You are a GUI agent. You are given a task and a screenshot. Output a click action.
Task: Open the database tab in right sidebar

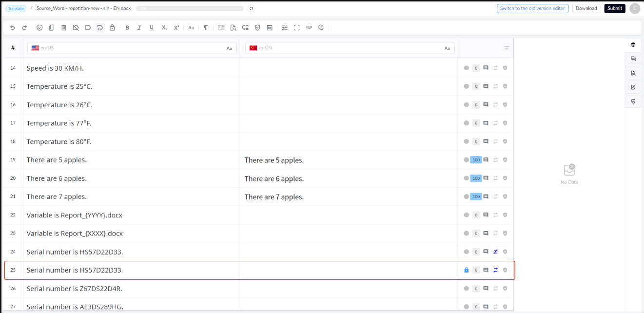coord(633,44)
